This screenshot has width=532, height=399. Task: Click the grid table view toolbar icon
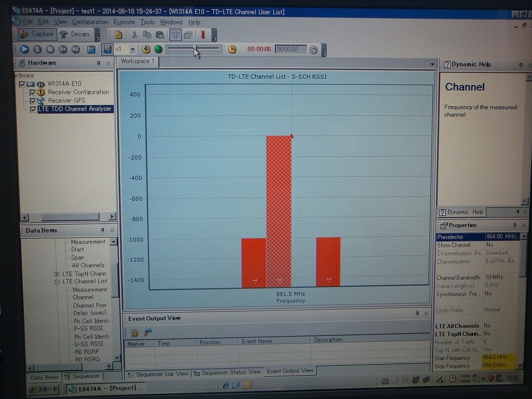[x=188, y=35]
